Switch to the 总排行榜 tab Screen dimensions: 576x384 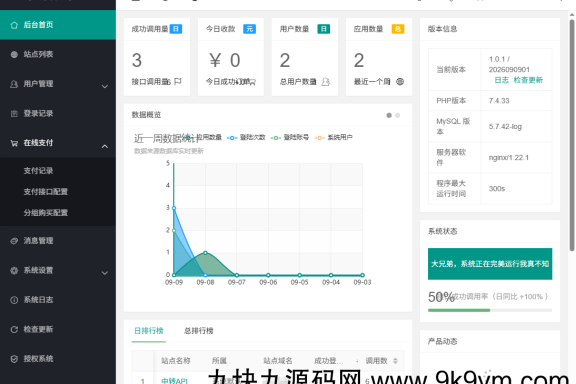coord(198,331)
